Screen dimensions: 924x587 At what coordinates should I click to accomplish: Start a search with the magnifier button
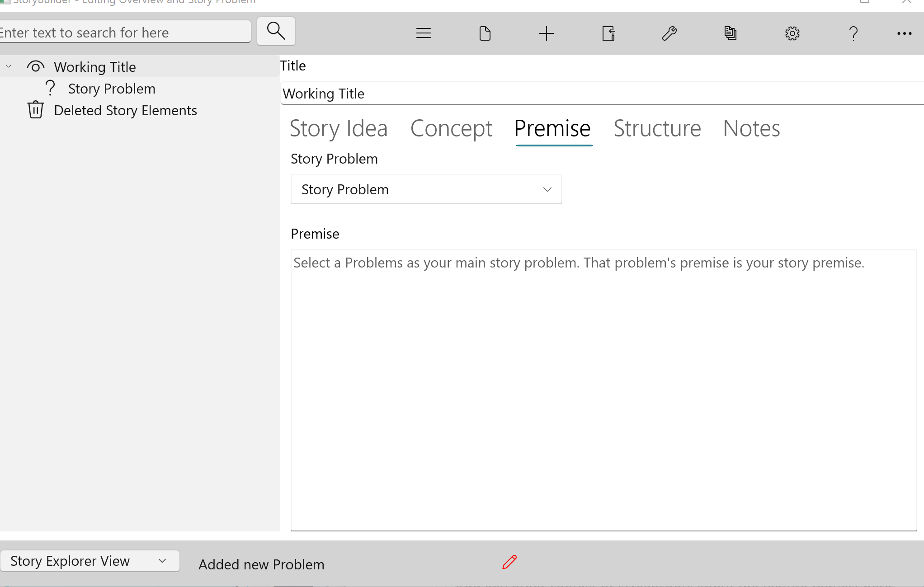point(276,31)
